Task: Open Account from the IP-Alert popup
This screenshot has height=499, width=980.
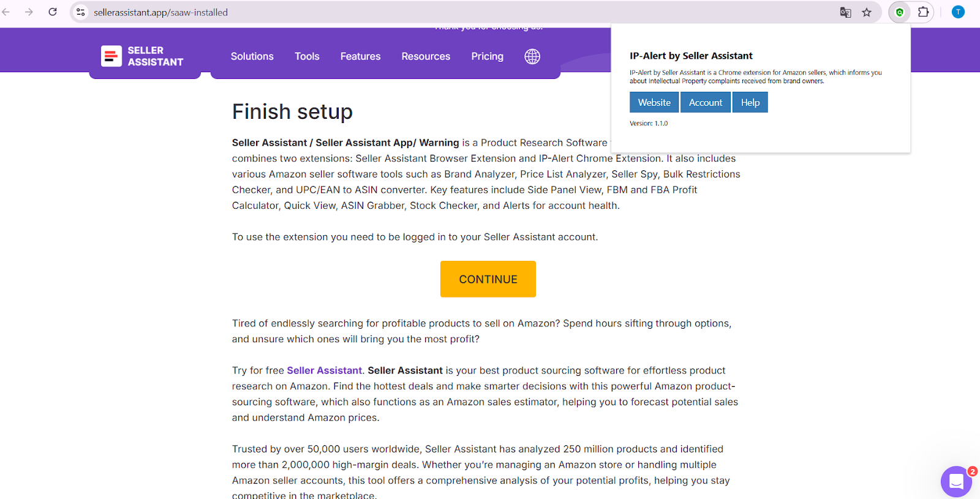Action: pos(705,102)
